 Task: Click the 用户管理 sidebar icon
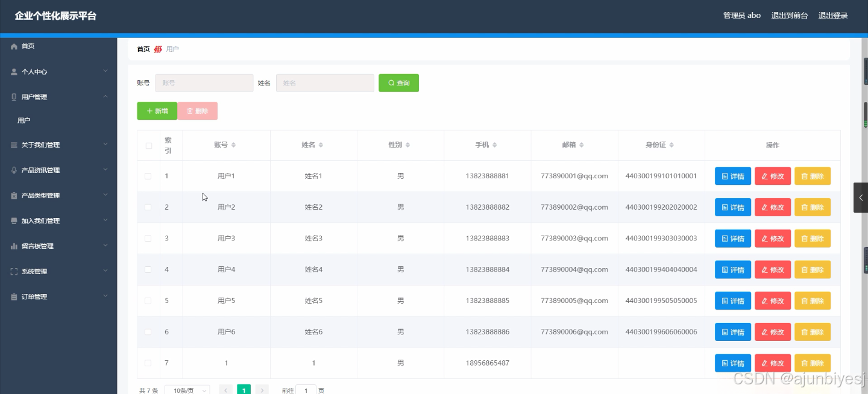point(14,97)
